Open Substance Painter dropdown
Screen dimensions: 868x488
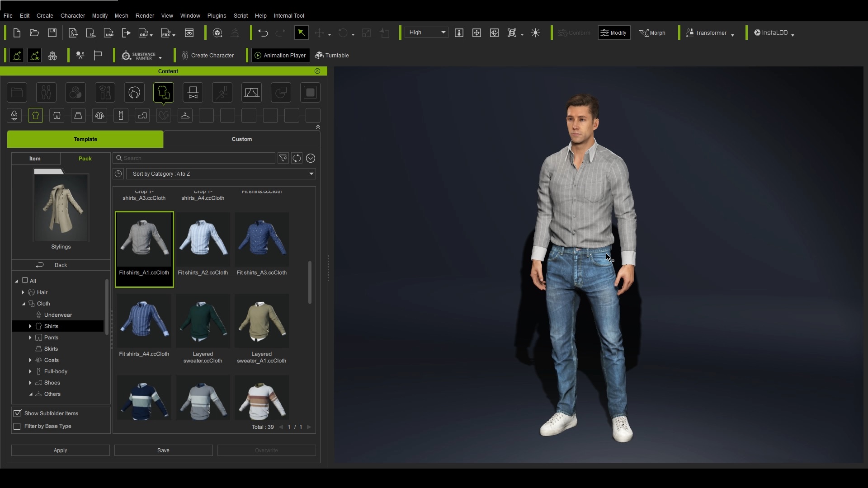click(x=160, y=57)
